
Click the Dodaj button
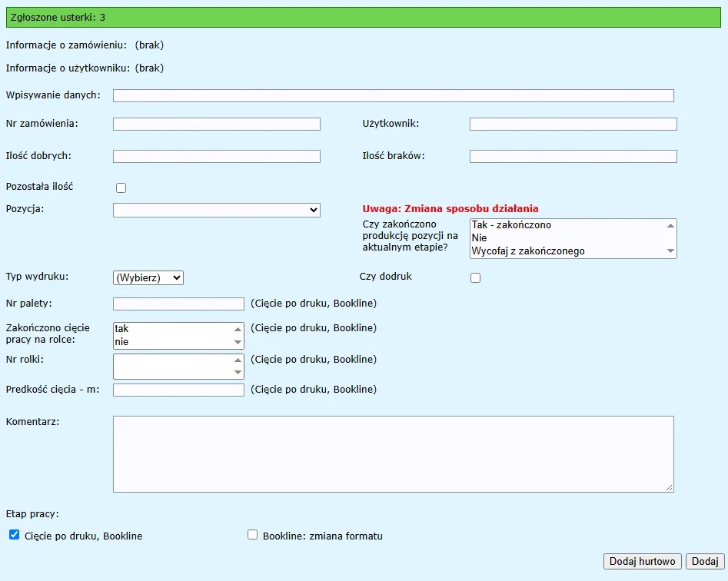point(705,561)
